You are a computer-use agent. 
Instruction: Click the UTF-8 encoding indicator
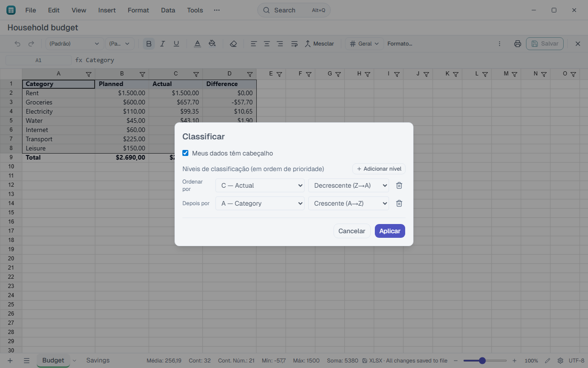click(577, 361)
